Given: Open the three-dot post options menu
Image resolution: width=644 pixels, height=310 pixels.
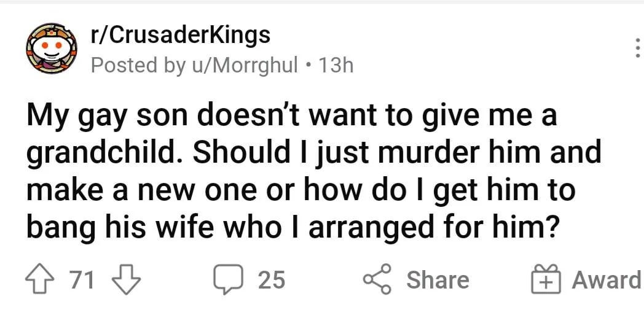Looking at the screenshot, I should pos(637,48).
